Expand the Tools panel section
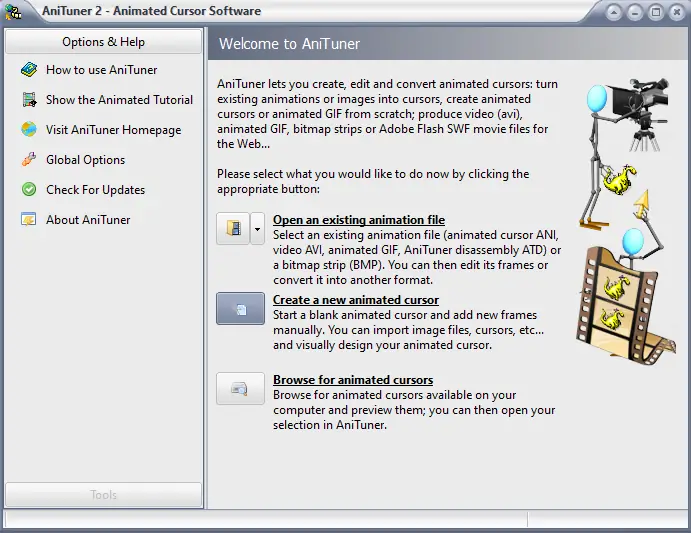Image resolution: width=691 pixels, height=533 pixels. (x=104, y=495)
